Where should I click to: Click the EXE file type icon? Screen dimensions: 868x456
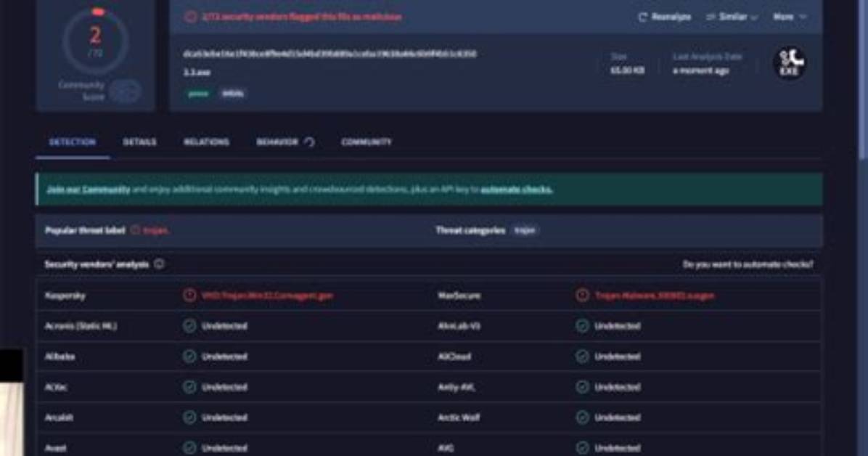(790, 63)
